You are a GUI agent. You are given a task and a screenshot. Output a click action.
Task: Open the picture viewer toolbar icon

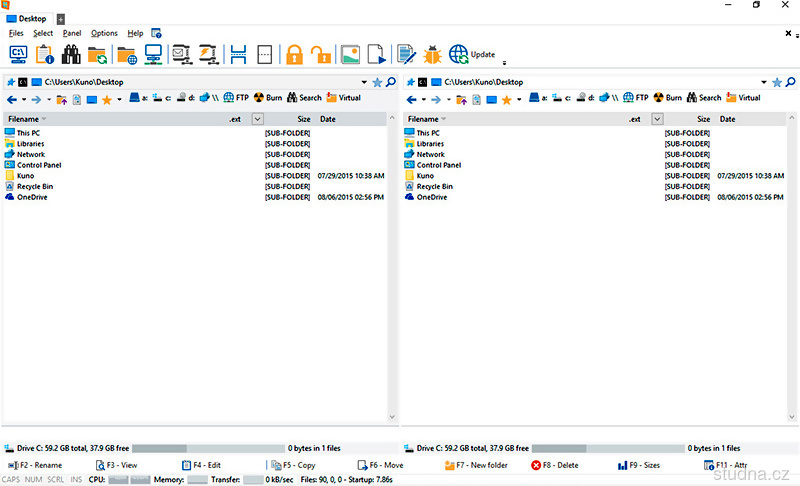click(349, 54)
